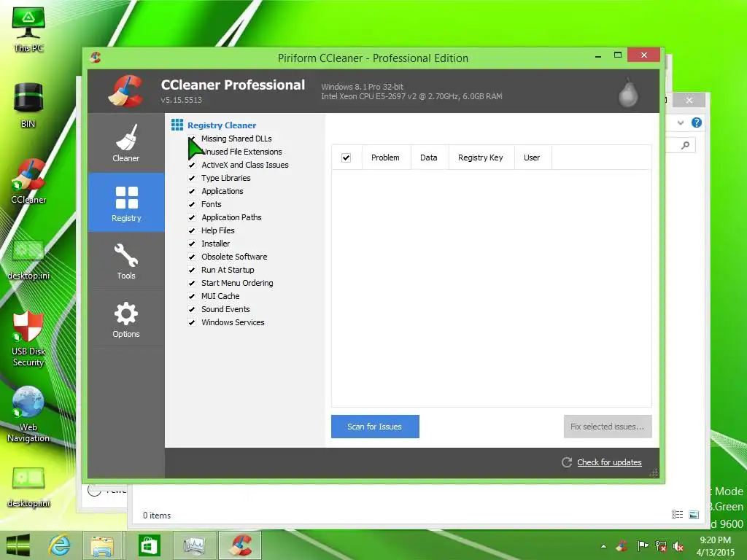
Task: Expand ribbon chevron in background Explorer window
Action: tap(681, 122)
